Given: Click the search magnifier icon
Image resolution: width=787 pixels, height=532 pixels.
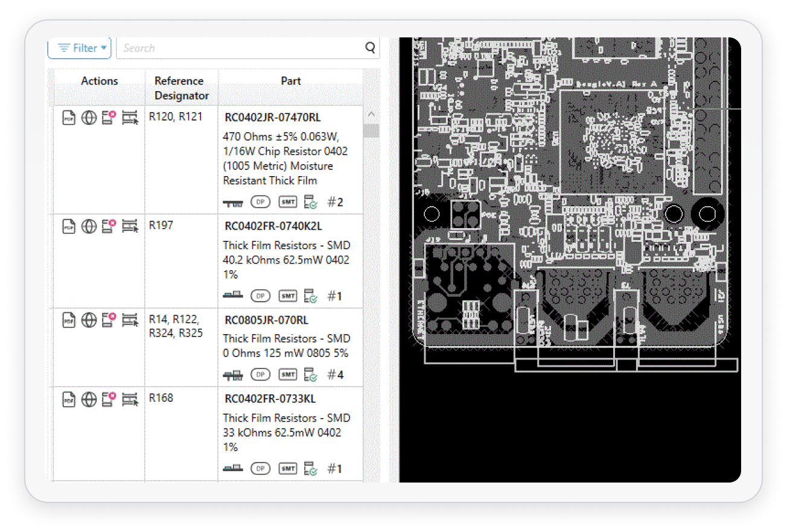Looking at the screenshot, I should (371, 48).
